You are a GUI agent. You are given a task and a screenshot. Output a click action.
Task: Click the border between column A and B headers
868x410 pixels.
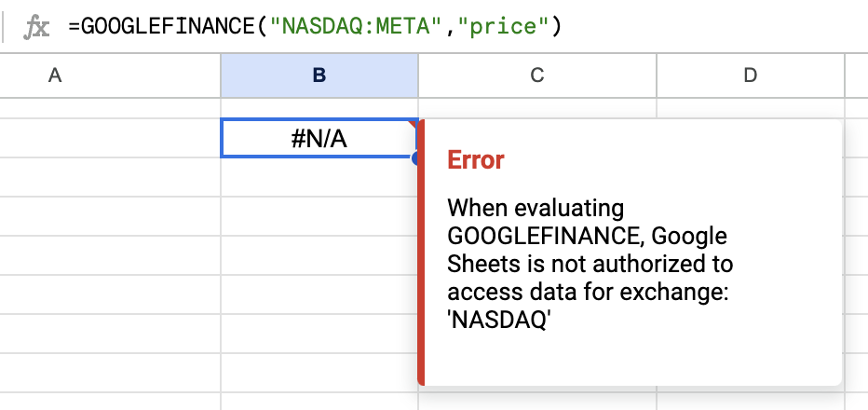pos(221,75)
